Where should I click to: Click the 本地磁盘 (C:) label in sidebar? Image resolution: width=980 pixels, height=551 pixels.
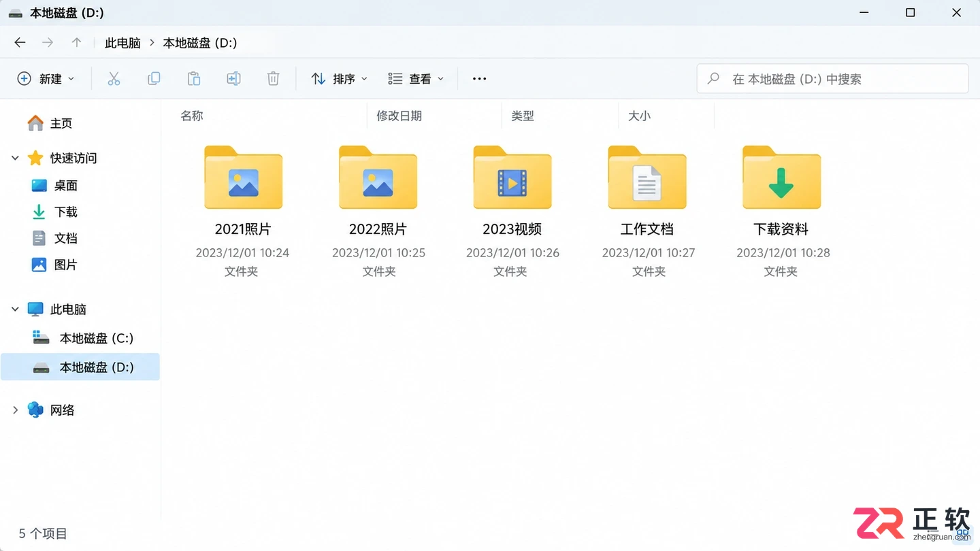pyautogui.click(x=97, y=338)
